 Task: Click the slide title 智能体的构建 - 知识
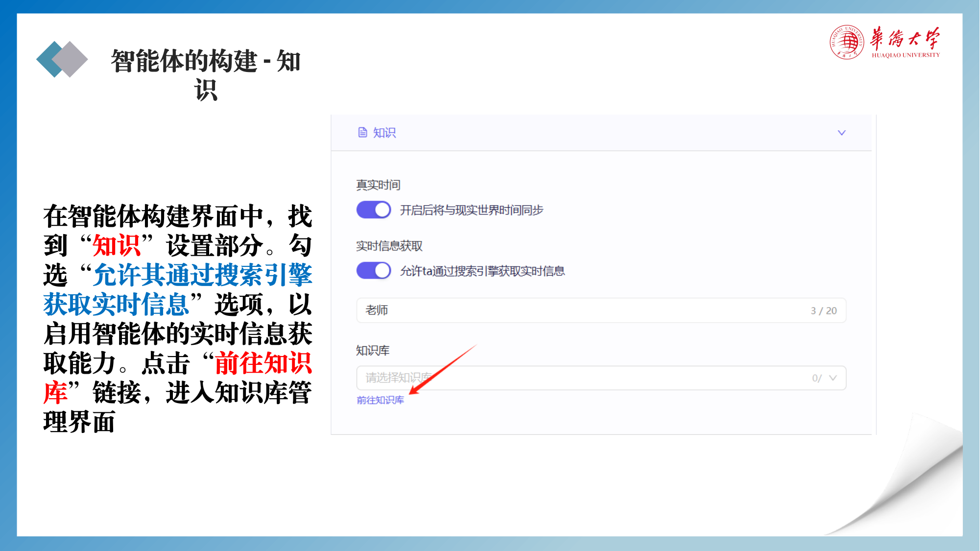(205, 75)
